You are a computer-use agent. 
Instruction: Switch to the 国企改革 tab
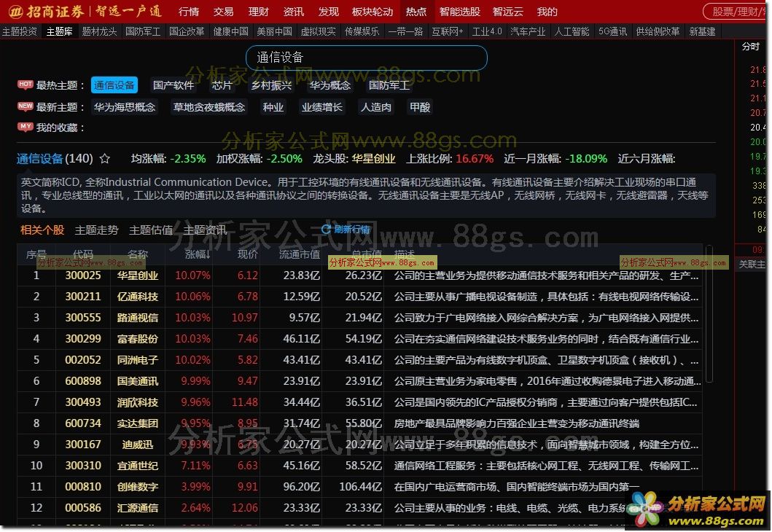(187, 32)
